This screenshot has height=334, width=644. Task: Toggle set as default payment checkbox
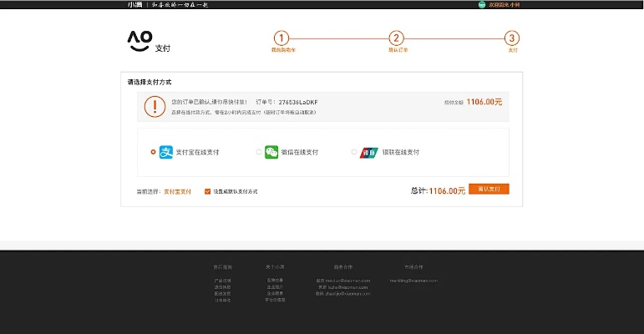(x=207, y=191)
